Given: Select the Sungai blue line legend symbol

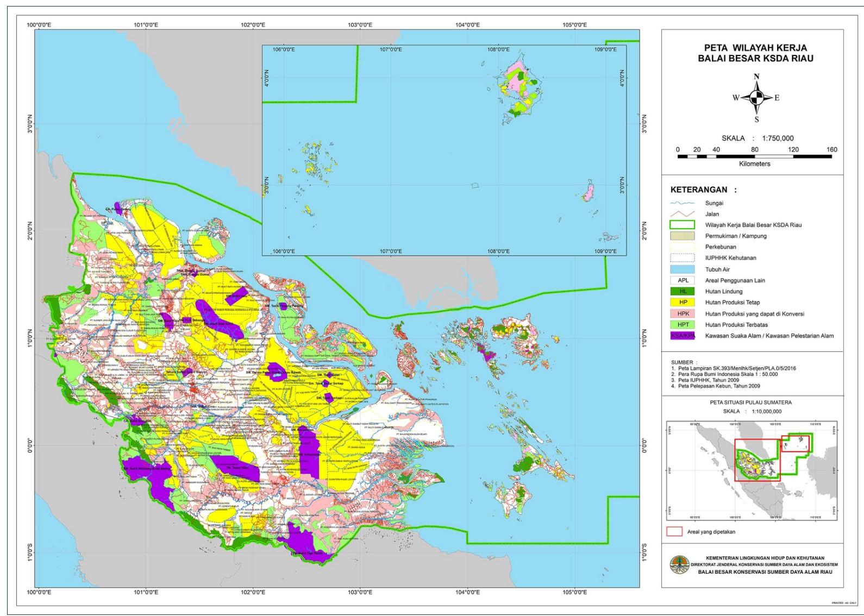Looking at the screenshot, I should [x=683, y=203].
